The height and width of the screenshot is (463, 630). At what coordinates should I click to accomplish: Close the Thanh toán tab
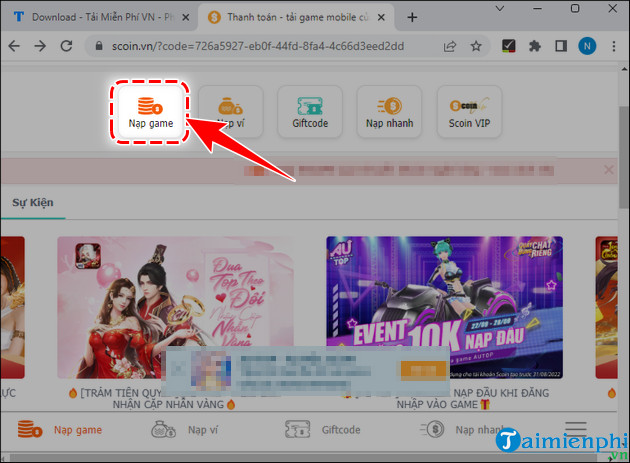(x=381, y=17)
